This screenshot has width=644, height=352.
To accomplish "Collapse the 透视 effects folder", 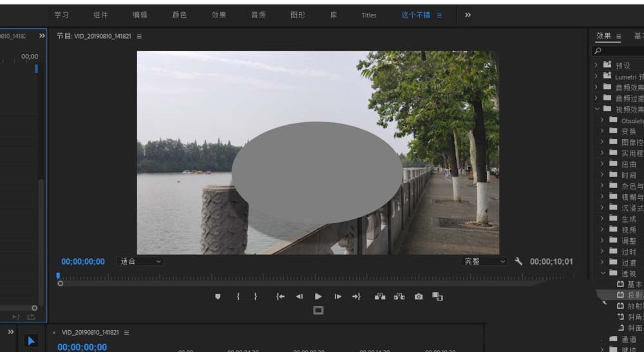I will coord(603,273).
